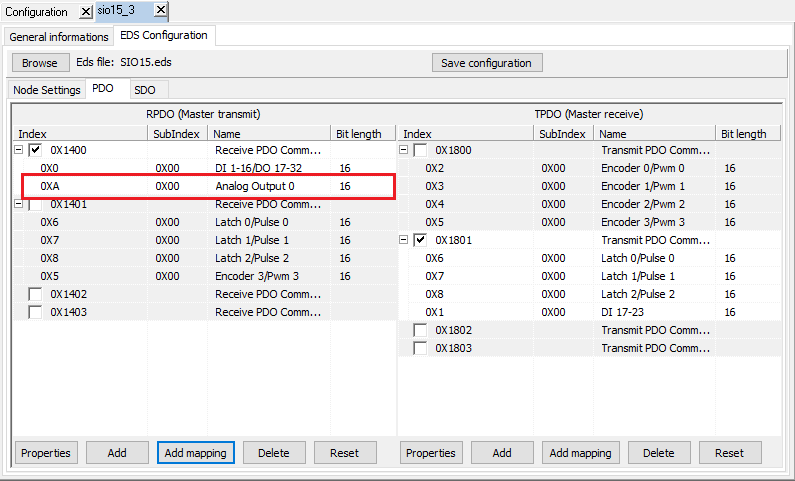The image size is (795, 481).
Task: Collapse the 0X1801 tree node
Action: (x=404, y=240)
